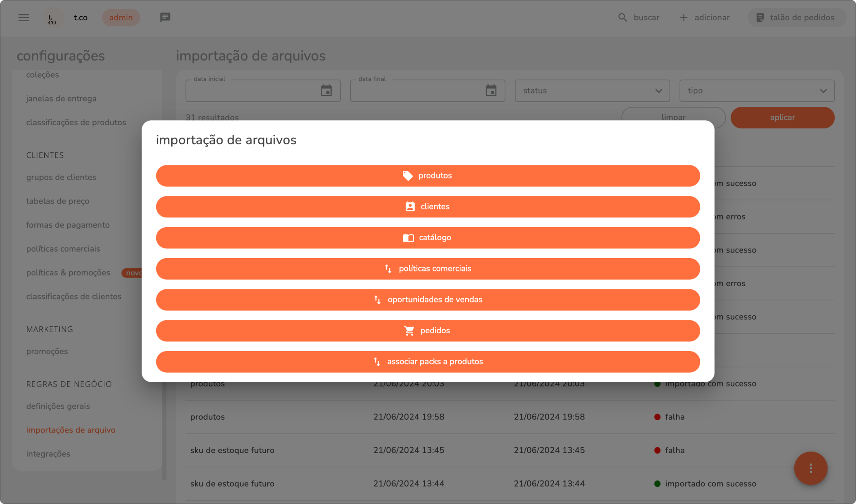Pick associar packs a produtos
This screenshot has width=856, height=504.
[x=428, y=362]
